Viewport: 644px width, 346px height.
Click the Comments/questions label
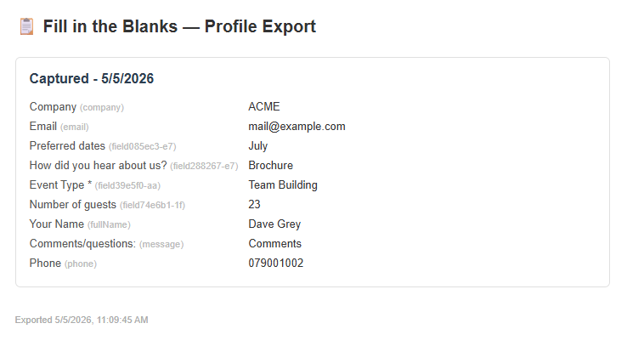[82, 244]
